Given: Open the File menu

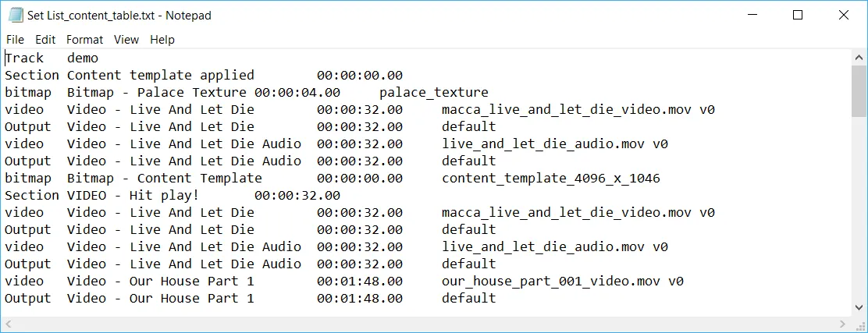Looking at the screenshot, I should coord(15,40).
